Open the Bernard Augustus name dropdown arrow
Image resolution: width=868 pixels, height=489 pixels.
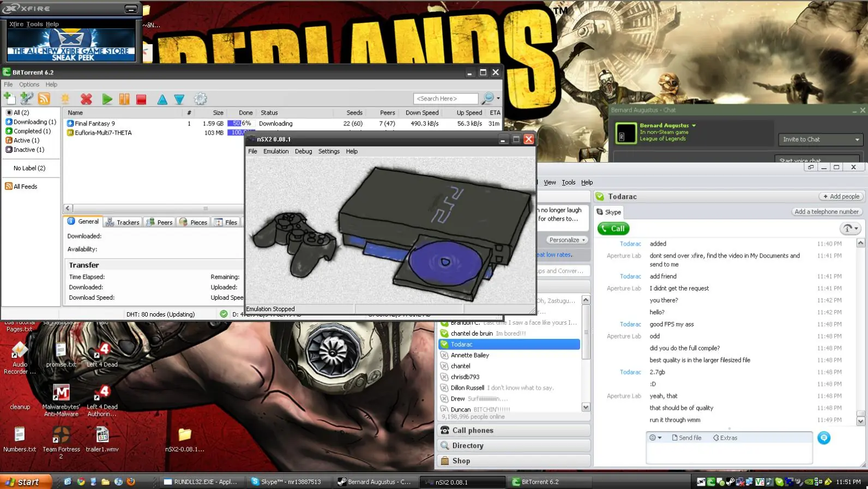(694, 126)
